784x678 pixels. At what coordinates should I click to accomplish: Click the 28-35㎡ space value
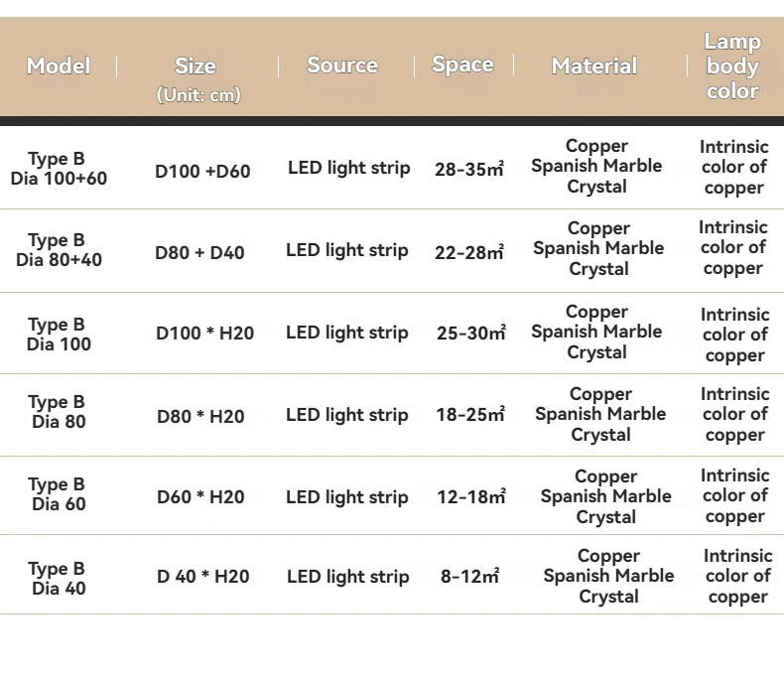pyautogui.click(x=469, y=169)
